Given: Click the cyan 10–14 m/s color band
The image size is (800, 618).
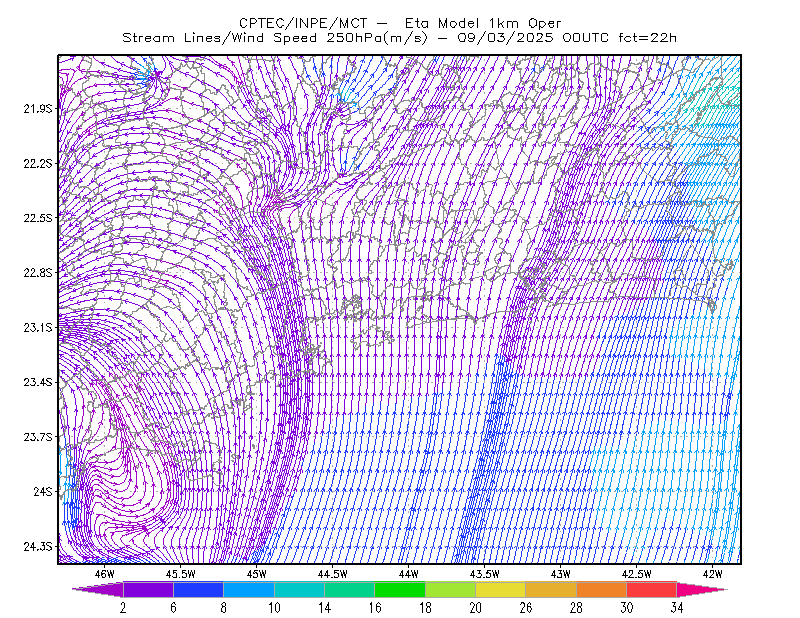Looking at the screenshot, I should tap(299, 589).
